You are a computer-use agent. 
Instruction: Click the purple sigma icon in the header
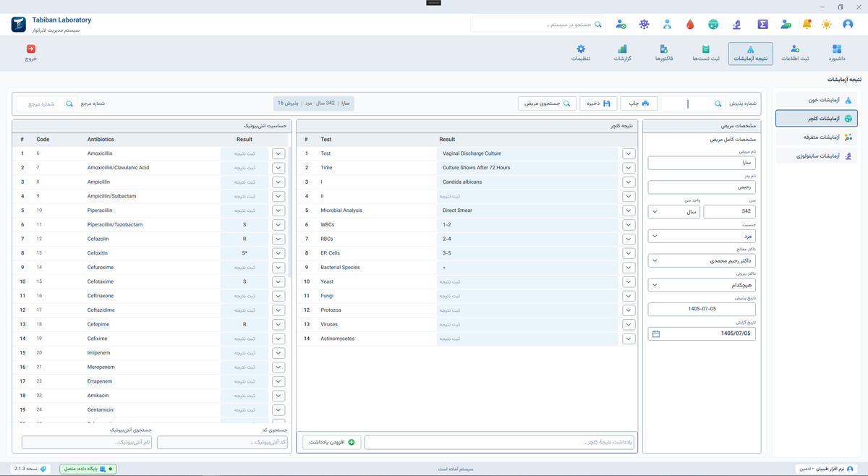tap(762, 25)
